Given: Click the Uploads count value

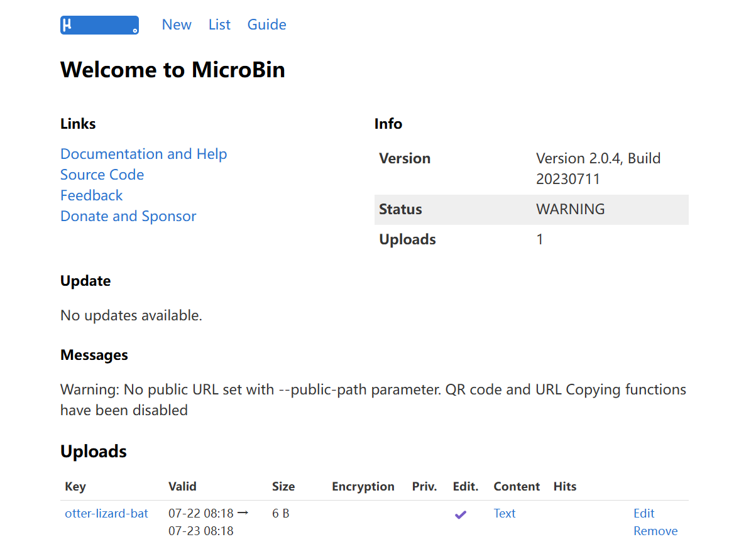Looking at the screenshot, I should point(540,239).
